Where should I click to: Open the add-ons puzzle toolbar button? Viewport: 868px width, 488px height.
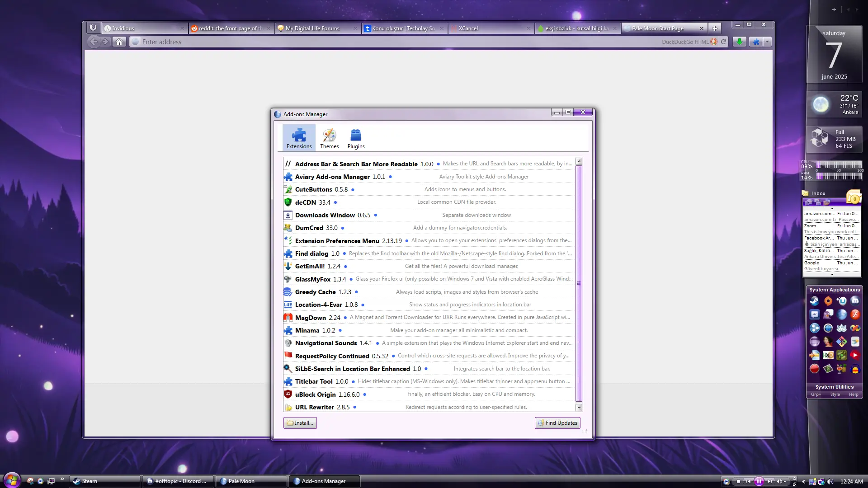point(756,42)
